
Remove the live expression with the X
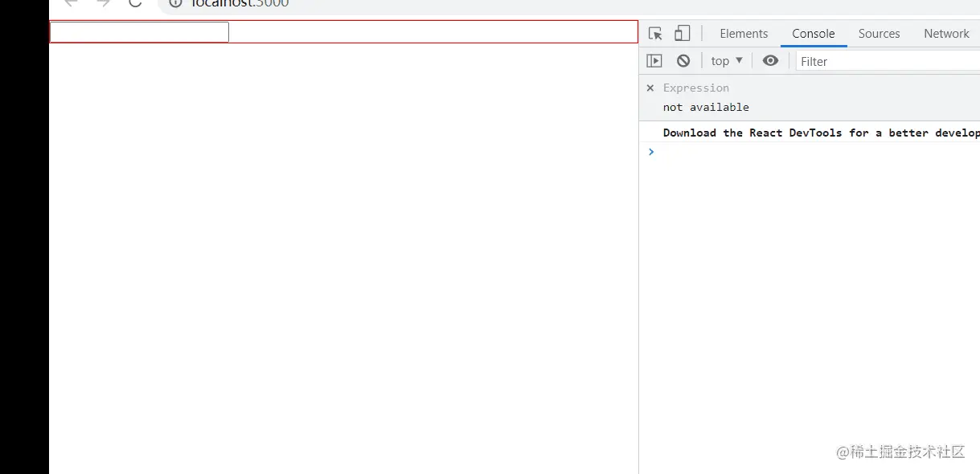click(x=650, y=88)
